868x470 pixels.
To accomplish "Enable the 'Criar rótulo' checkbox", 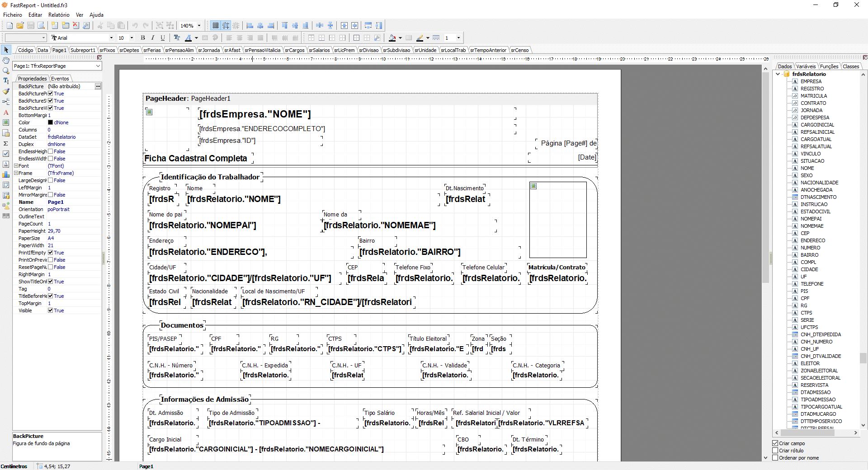I will click(x=775, y=451).
